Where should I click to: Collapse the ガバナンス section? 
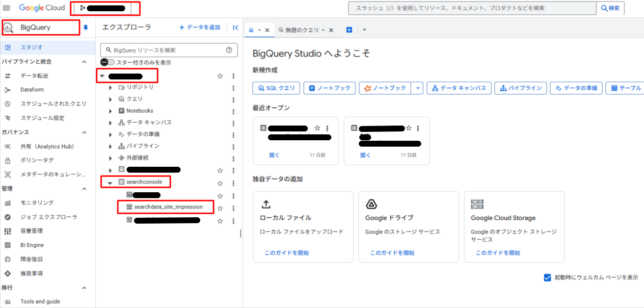[x=84, y=132]
